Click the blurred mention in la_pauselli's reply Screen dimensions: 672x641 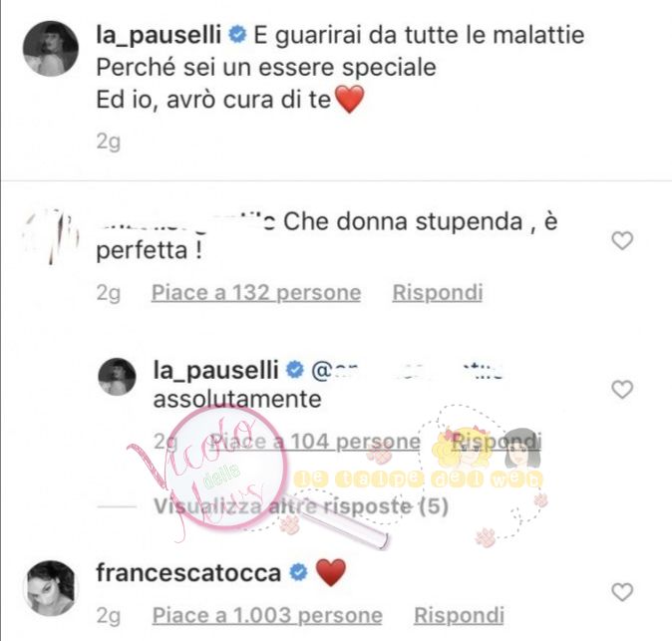pyautogui.click(x=406, y=371)
